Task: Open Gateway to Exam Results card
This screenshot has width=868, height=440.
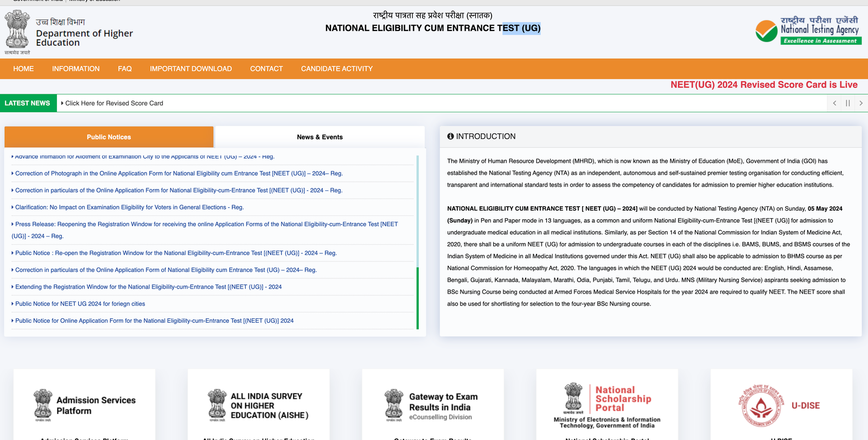Action: coord(433,405)
